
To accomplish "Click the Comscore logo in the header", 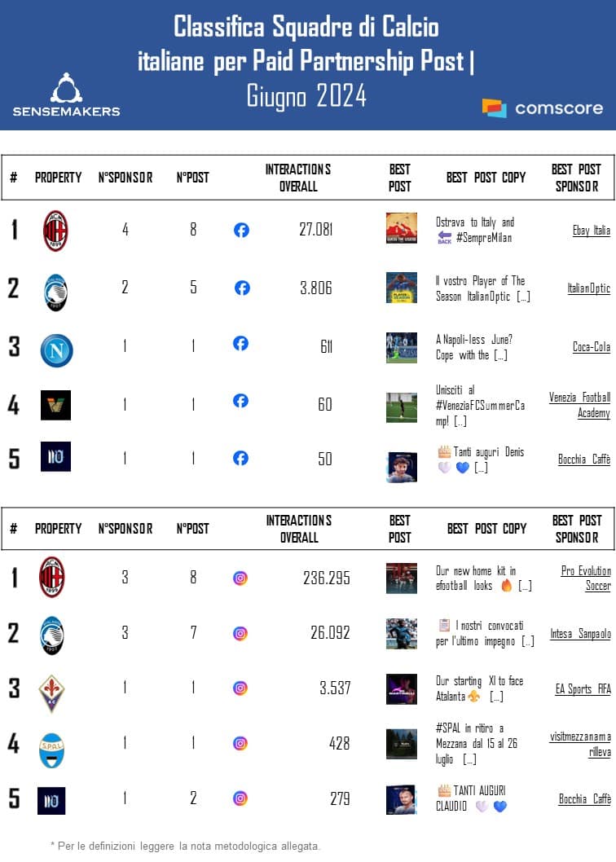I will tap(542, 108).
